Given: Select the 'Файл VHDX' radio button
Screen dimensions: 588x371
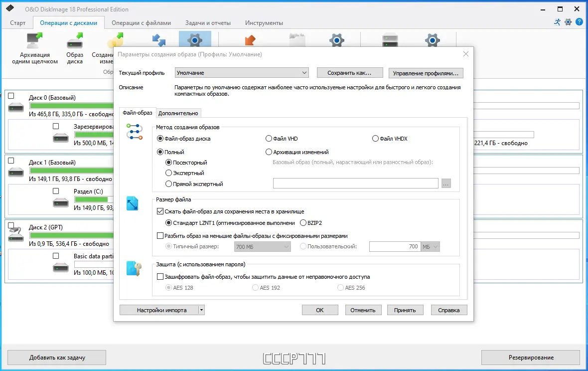Looking at the screenshot, I should tap(375, 139).
